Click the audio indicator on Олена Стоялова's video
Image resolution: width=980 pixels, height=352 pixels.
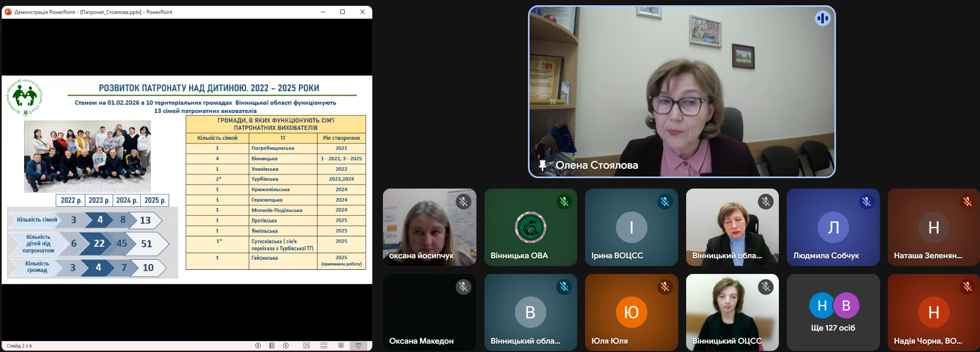(822, 19)
